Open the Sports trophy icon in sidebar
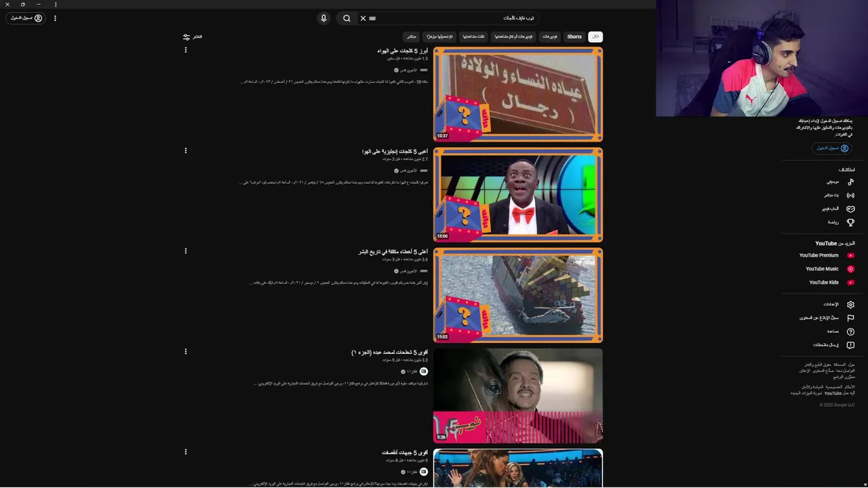Image resolution: width=868 pixels, height=488 pixels. tap(850, 222)
